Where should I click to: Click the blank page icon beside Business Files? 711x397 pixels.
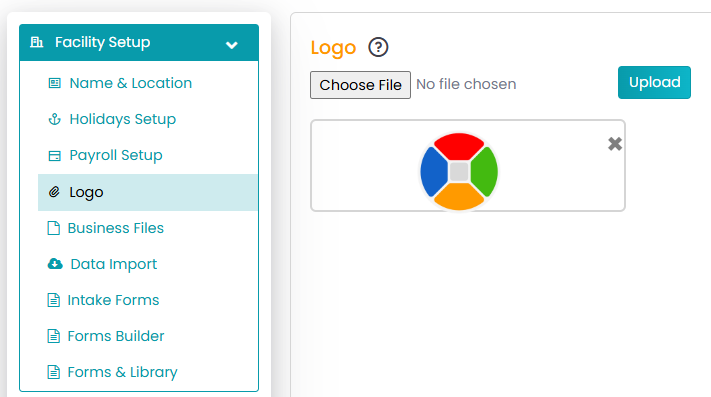tap(54, 228)
